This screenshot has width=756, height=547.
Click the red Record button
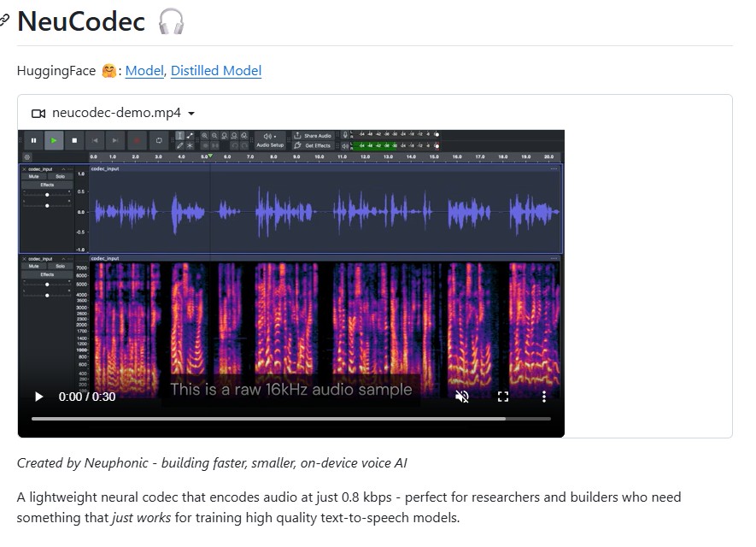coord(137,140)
